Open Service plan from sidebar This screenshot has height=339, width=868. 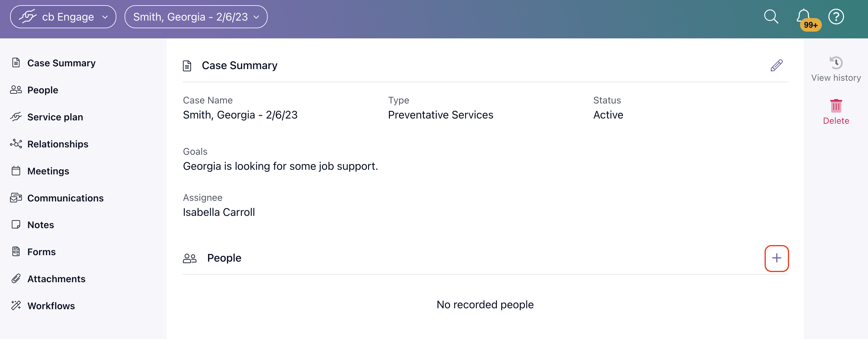[55, 117]
